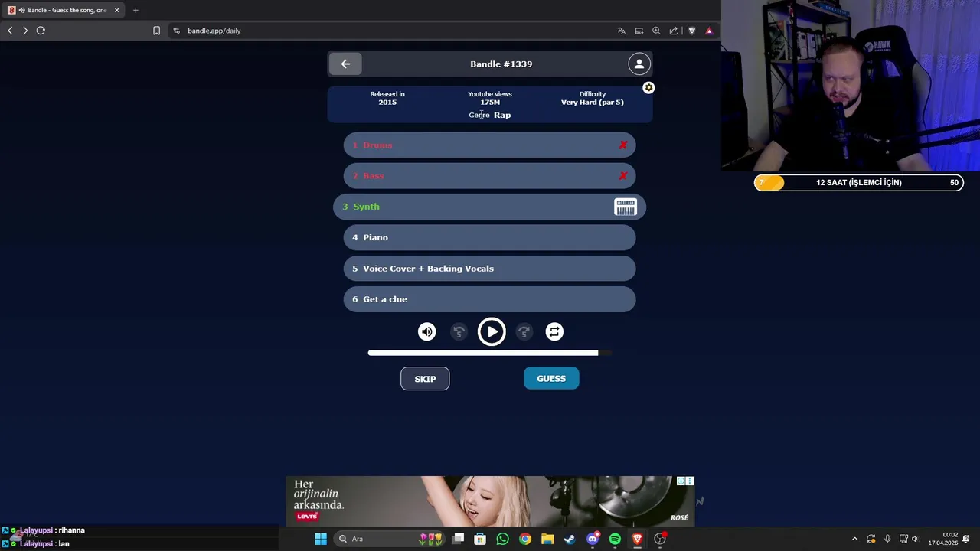Image resolution: width=980 pixels, height=551 pixels.
Task: Open a new browser tab
Action: 136,10
